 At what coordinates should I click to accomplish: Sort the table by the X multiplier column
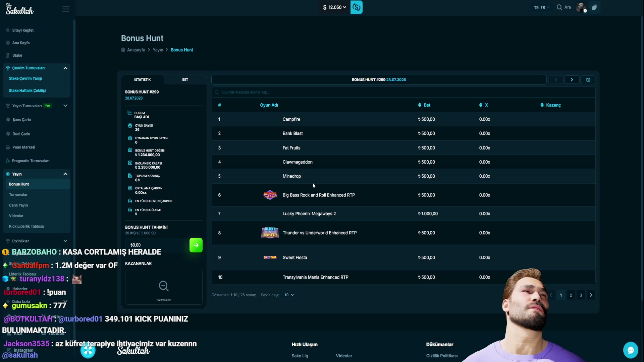tap(484, 105)
